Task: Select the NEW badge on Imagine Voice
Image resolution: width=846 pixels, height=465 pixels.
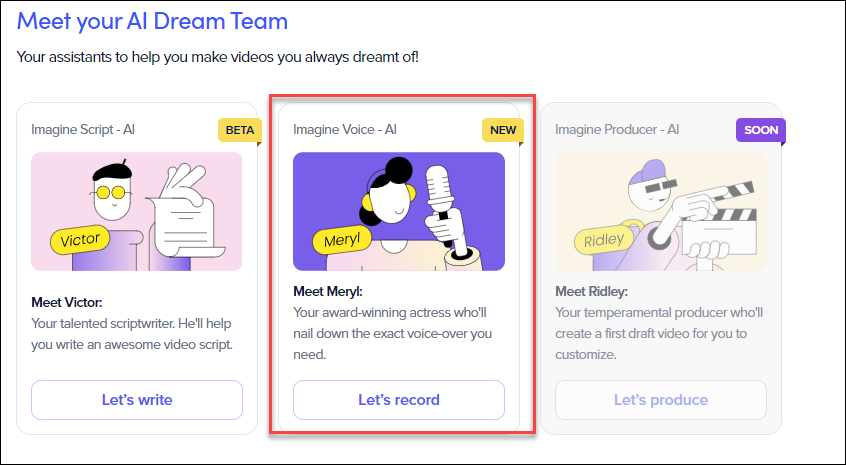Action: (503, 130)
